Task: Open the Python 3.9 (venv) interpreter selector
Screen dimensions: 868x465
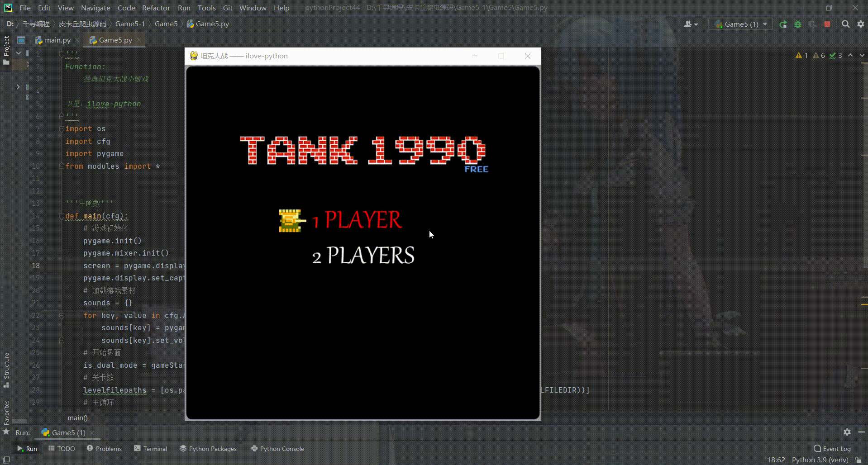Action: click(x=820, y=460)
